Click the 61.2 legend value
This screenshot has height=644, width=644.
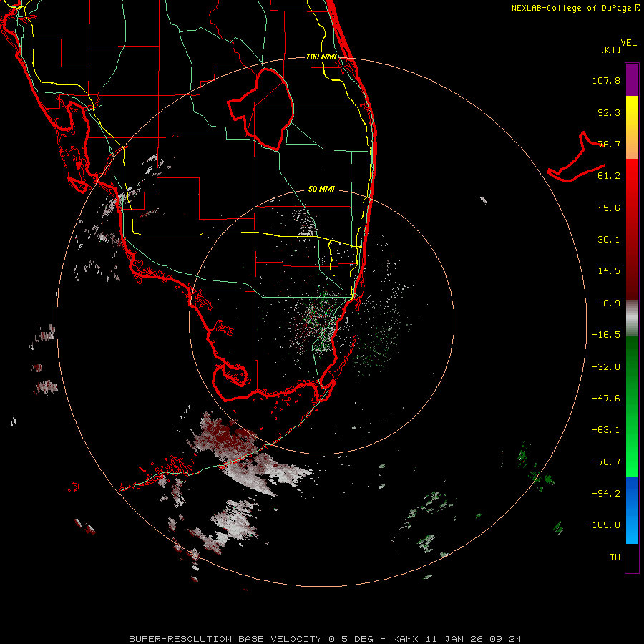pyautogui.click(x=609, y=176)
